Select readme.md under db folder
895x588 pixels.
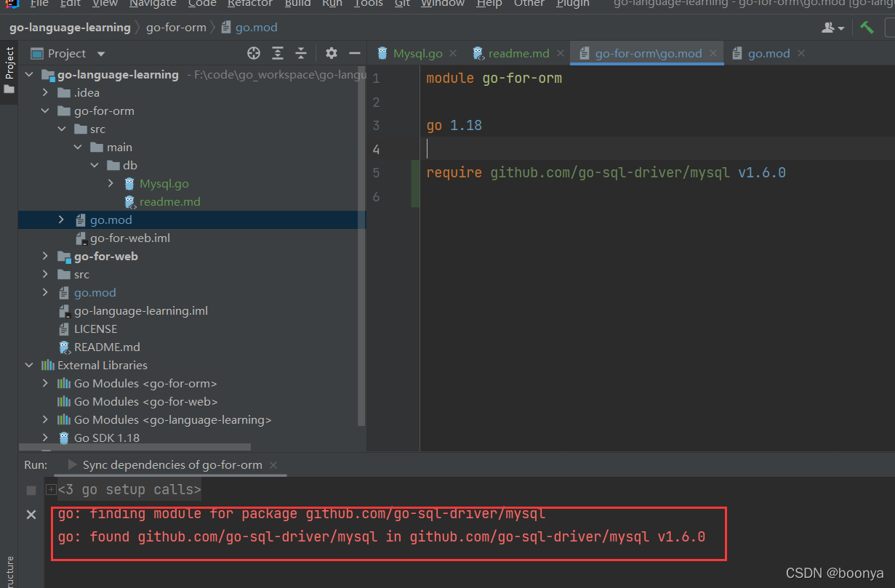[169, 202]
